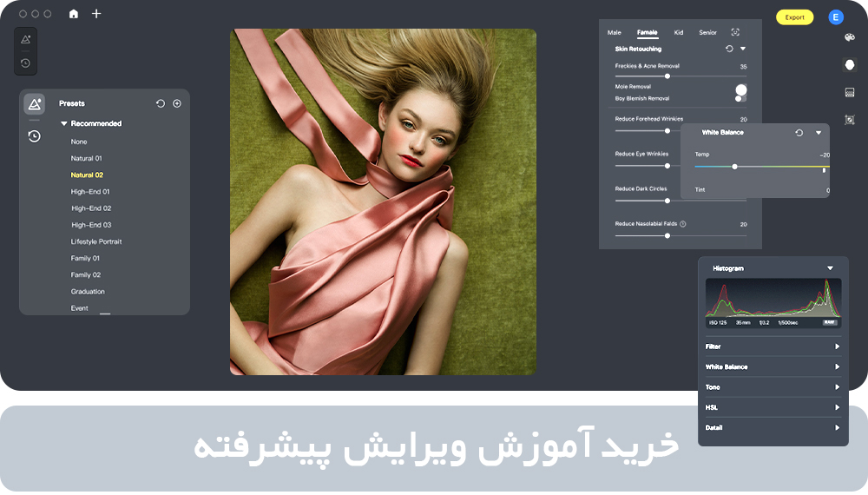This screenshot has width=868, height=495.
Task: Switch to the Male tab
Action: tap(614, 33)
